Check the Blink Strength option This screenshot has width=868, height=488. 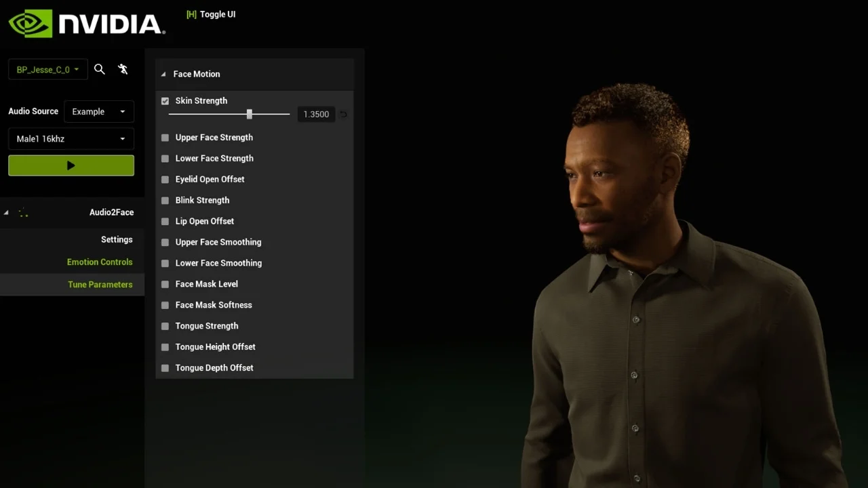165,200
